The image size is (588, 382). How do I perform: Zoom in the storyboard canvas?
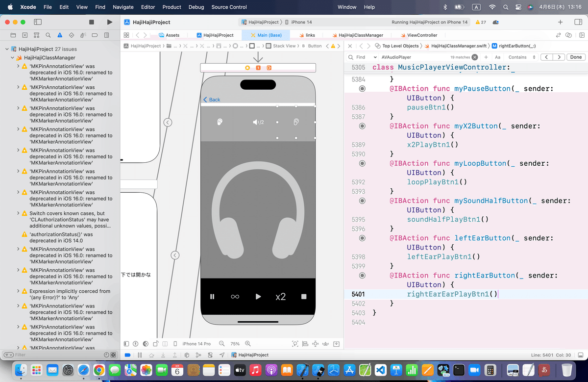[x=248, y=344]
